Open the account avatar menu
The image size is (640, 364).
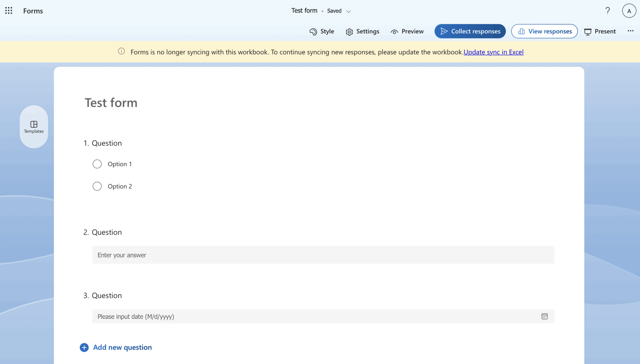tap(629, 10)
